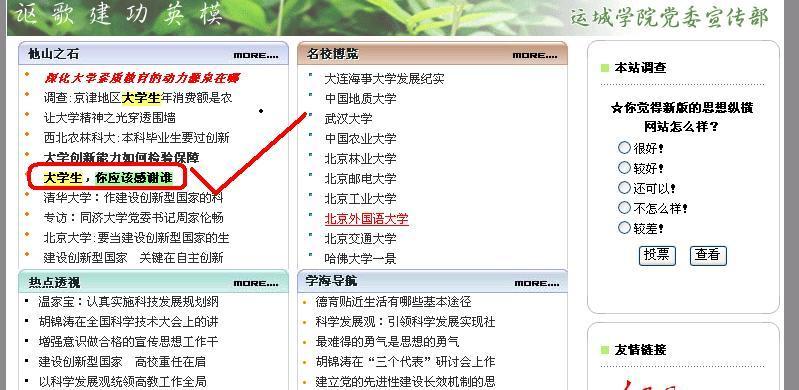Open the 最难得的勇气是思想的勇气 article

pos(387,342)
